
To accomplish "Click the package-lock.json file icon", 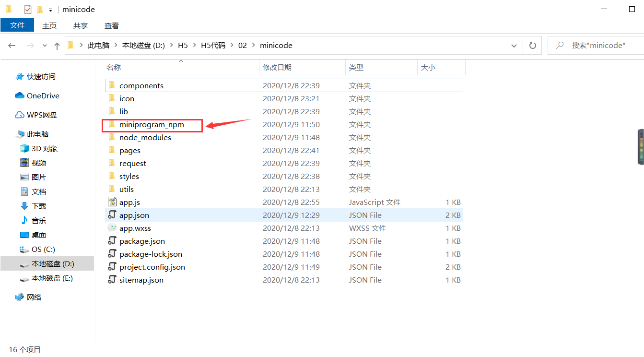I will tap(112, 254).
